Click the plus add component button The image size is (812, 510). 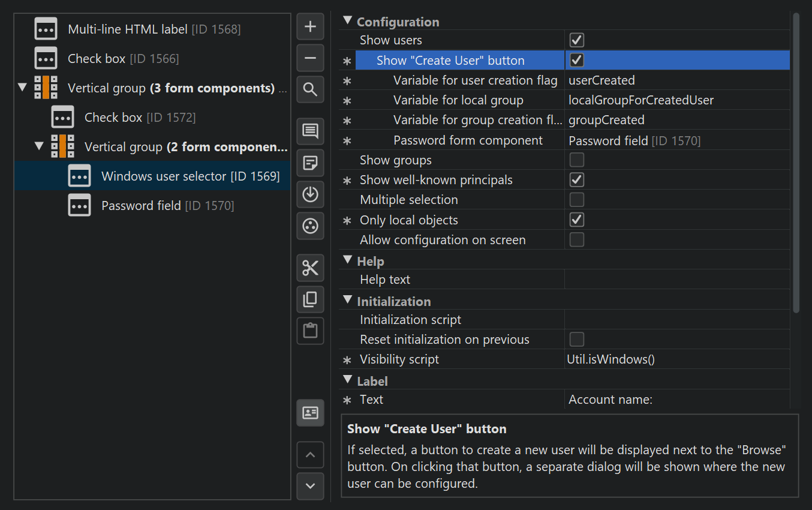310,27
